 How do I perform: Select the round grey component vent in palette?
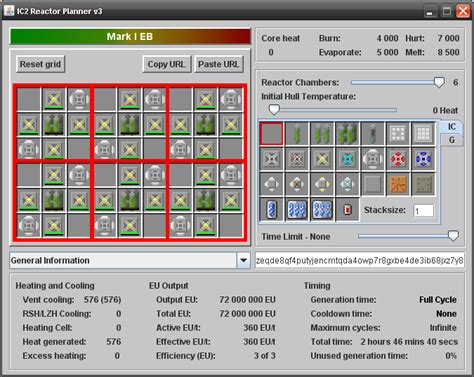pos(373,159)
